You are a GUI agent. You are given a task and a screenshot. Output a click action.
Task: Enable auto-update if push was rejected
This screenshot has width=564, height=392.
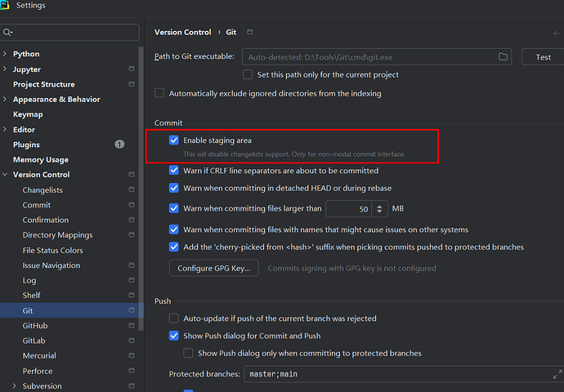coord(174,318)
